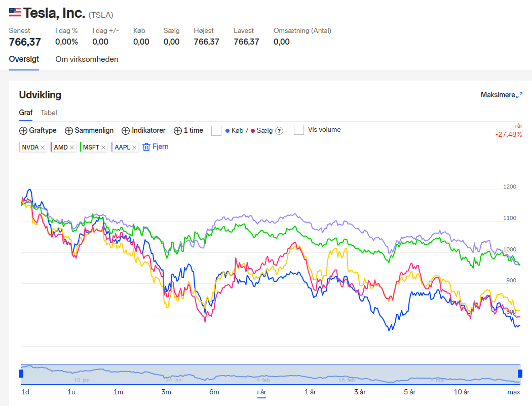Click the 1100 y-axis label
532x406 pixels.
coord(510,218)
